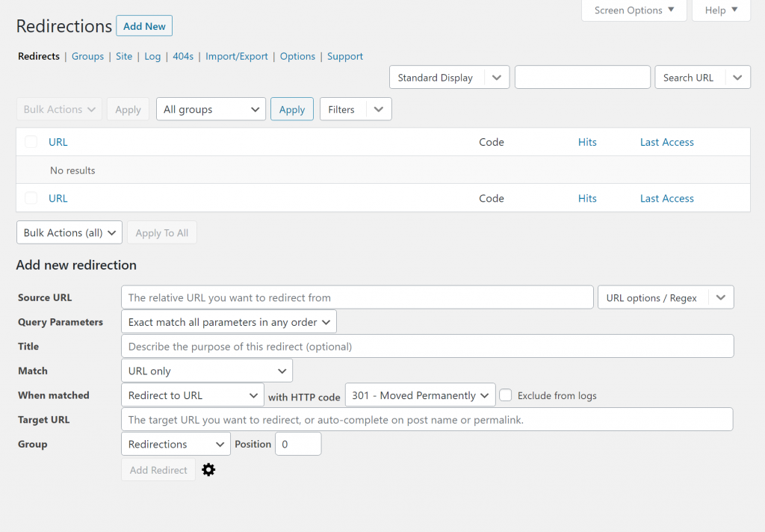The height and width of the screenshot is (532, 765).
Task: Tick the Exclude from logs checkbox
Action: [506, 395]
